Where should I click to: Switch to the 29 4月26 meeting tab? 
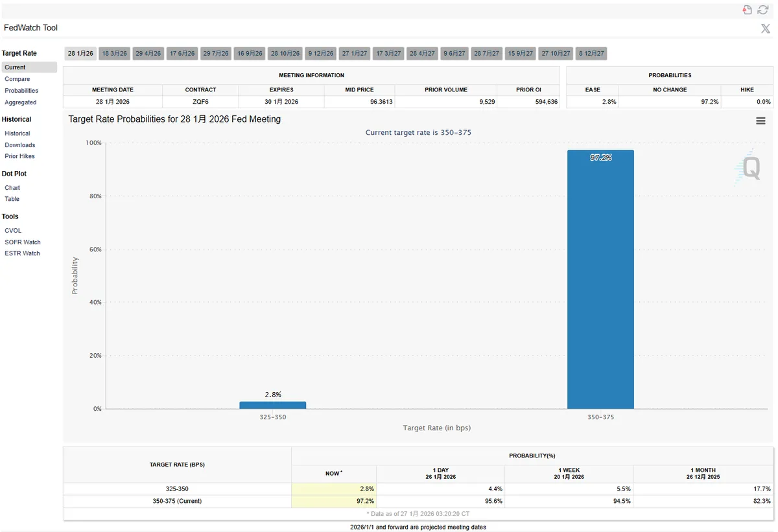[148, 54]
